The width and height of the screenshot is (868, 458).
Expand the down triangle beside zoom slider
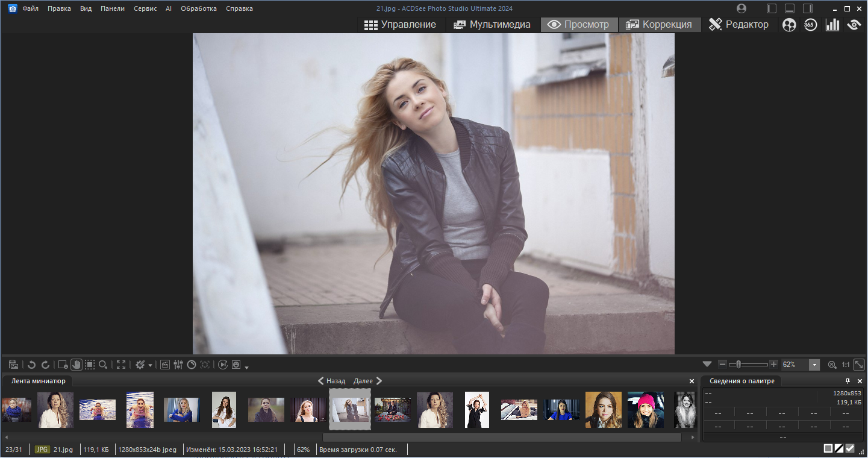tap(707, 365)
